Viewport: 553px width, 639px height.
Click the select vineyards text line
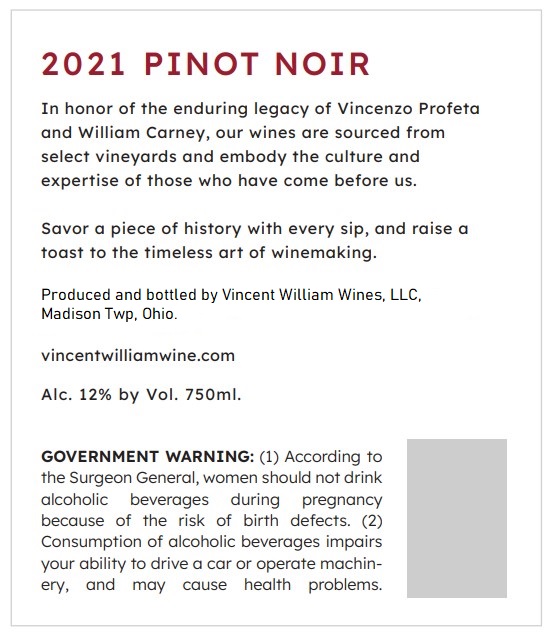point(230,157)
